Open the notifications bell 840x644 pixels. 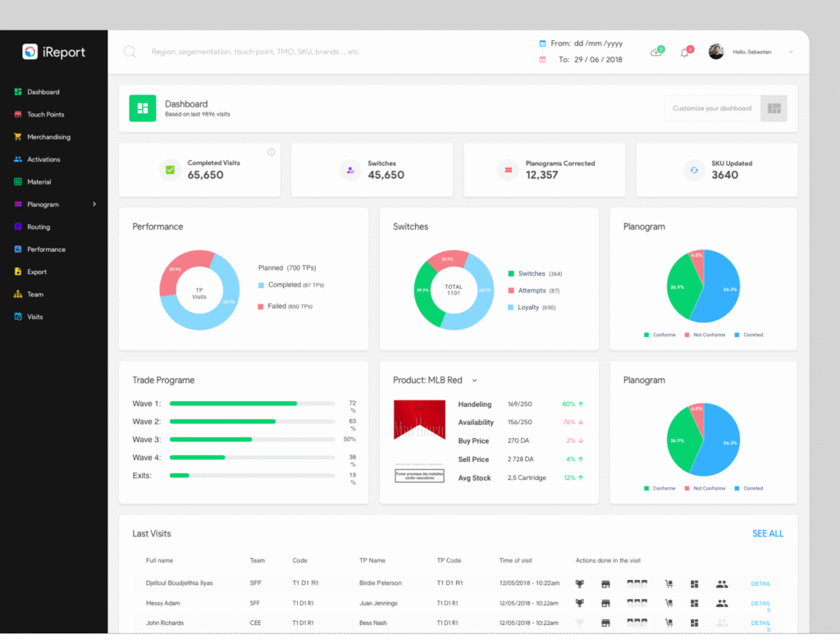tap(685, 53)
